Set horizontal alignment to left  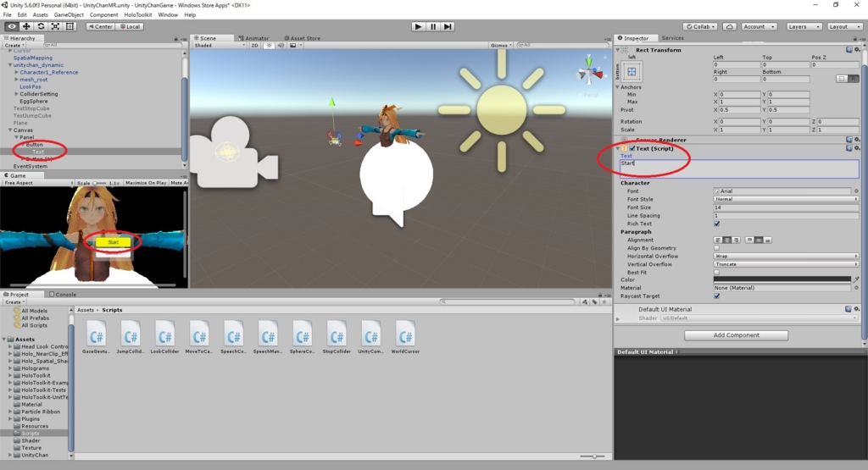point(719,240)
